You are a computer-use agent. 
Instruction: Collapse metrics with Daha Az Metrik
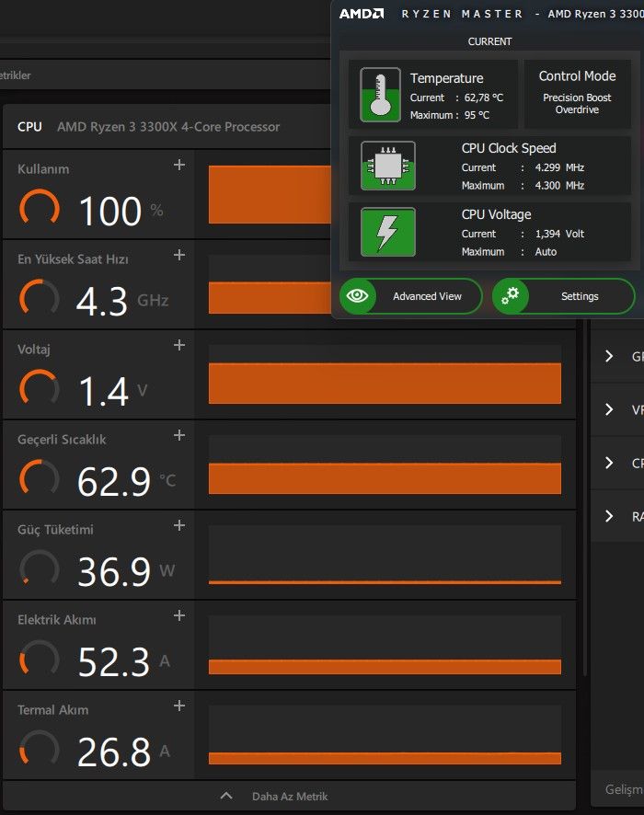click(290, 797)
